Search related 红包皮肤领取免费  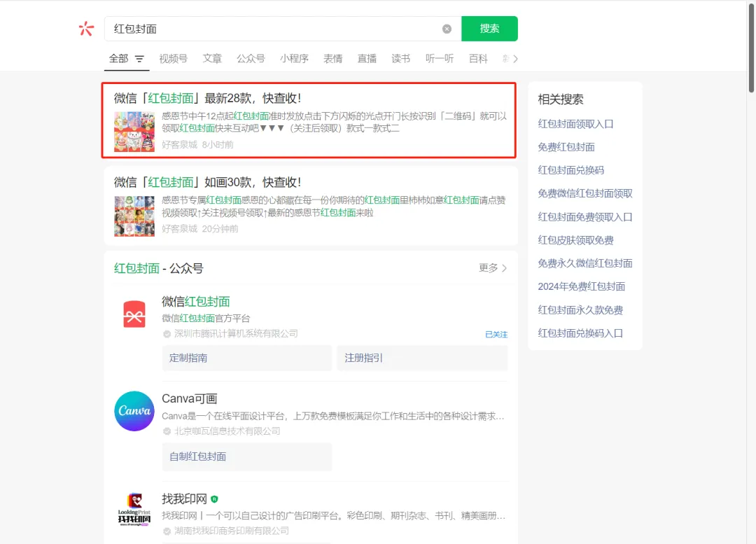click(x=575, y=240)
